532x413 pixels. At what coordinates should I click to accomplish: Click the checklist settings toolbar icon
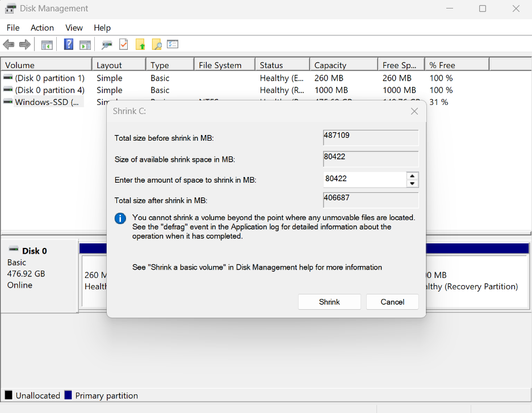click(173, 44)
